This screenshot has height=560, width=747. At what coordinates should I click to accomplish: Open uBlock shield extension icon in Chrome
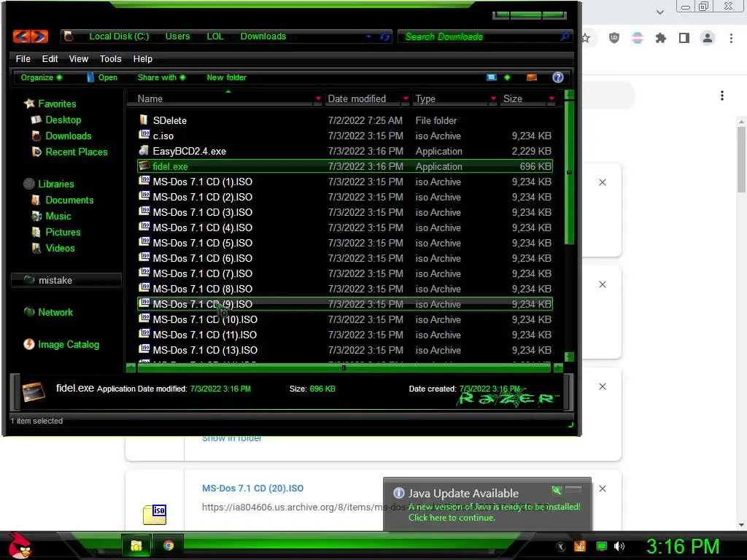coord(614,38)
